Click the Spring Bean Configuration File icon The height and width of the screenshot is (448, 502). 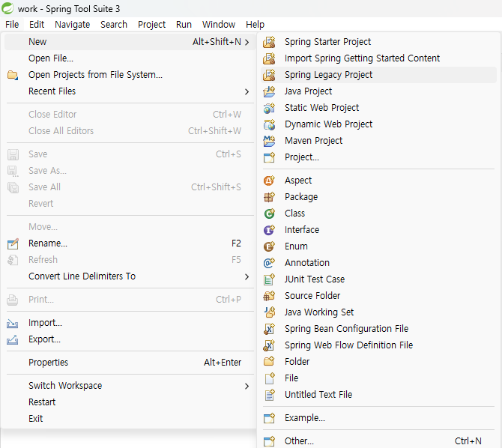point(269,329)
